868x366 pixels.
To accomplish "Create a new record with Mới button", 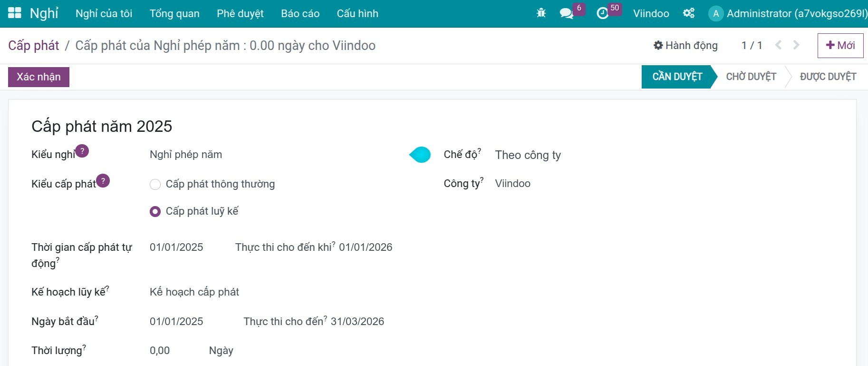I will coord(840,46).
